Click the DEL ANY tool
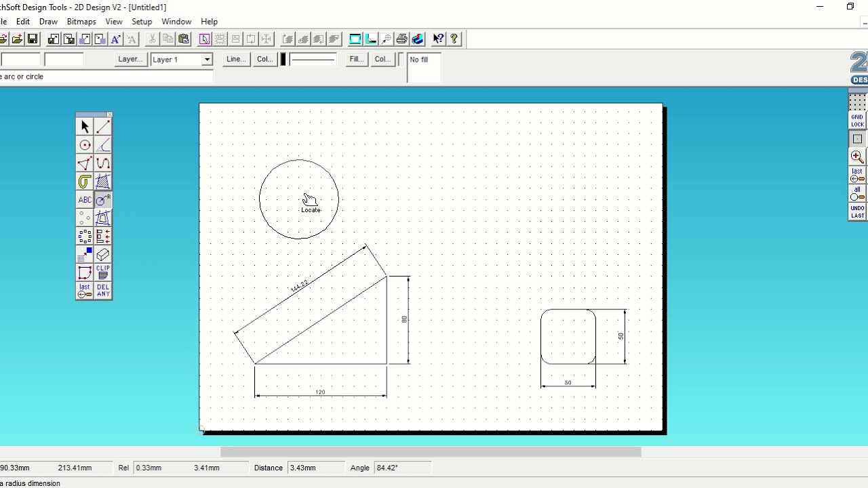The width and height of the screenshot is (868, 488). point(103,291)
